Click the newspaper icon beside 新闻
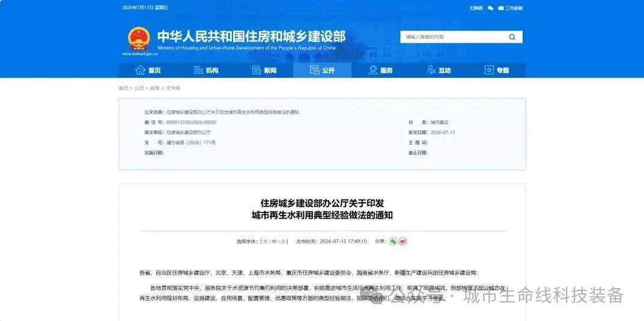Image resolution: width=644 pixels, height=321 pixels. [257, 70]
